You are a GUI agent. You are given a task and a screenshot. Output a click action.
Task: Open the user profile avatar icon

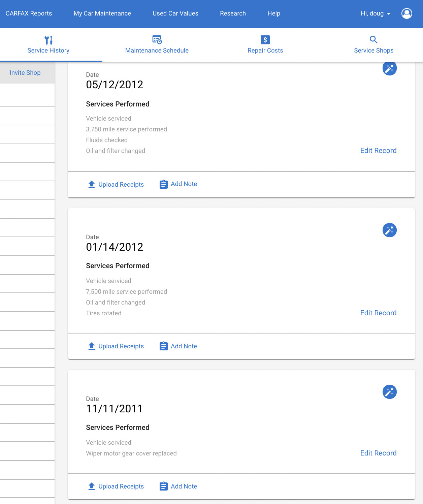pos(407,13)
